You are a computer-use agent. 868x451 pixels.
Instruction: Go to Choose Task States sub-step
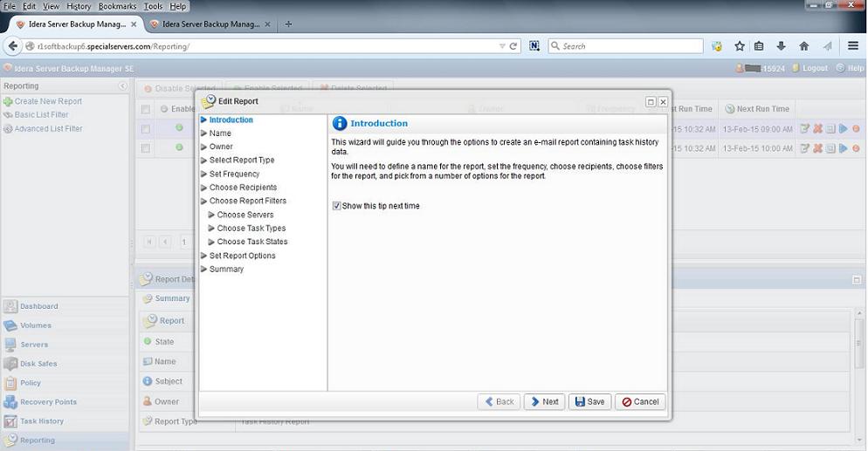click(252, 242)
